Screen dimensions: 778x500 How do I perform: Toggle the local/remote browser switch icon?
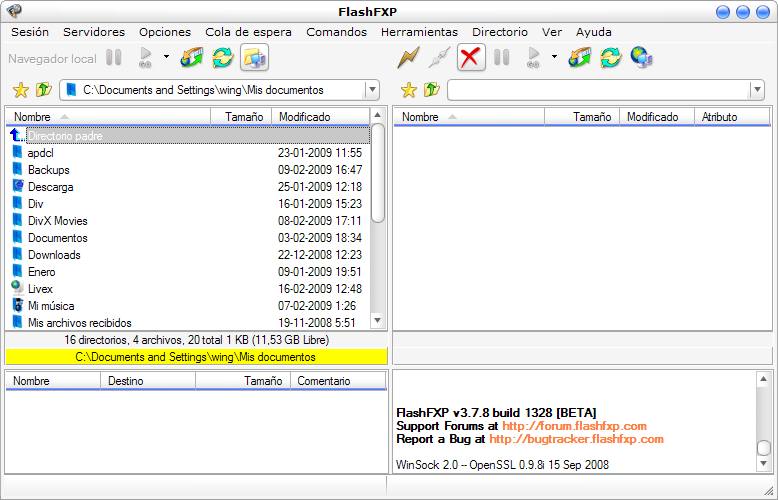pos(254,58)
